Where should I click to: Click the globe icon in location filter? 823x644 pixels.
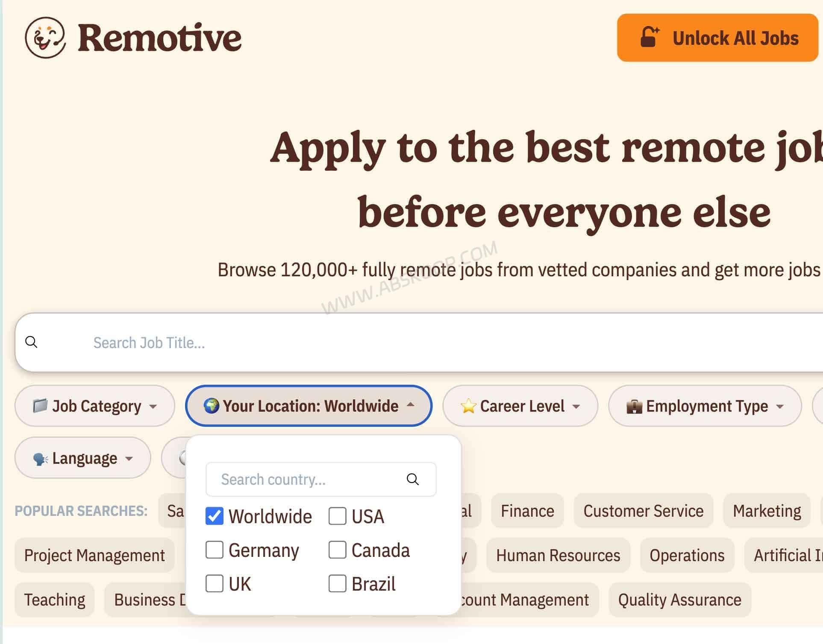(211, 406)
